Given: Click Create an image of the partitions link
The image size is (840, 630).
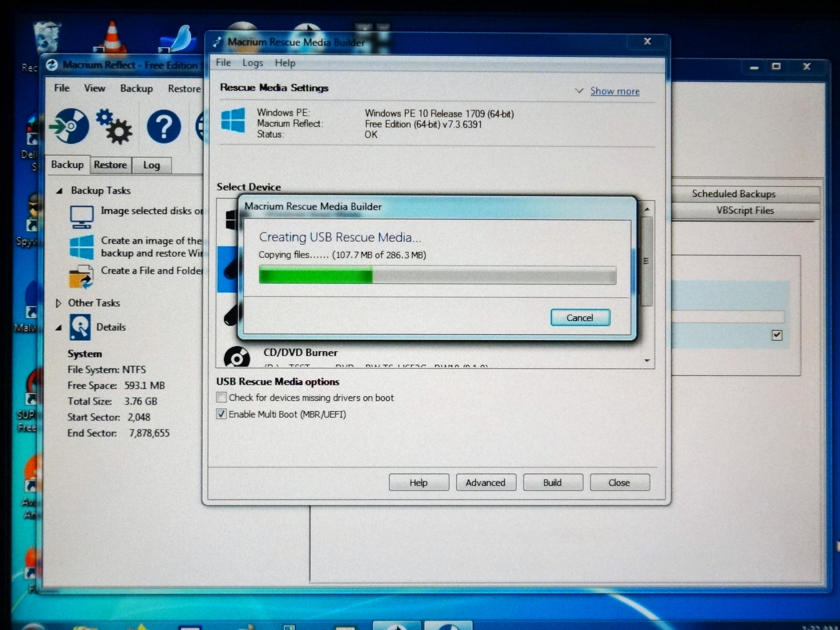Looking at the screenshot, I should 152,247.
